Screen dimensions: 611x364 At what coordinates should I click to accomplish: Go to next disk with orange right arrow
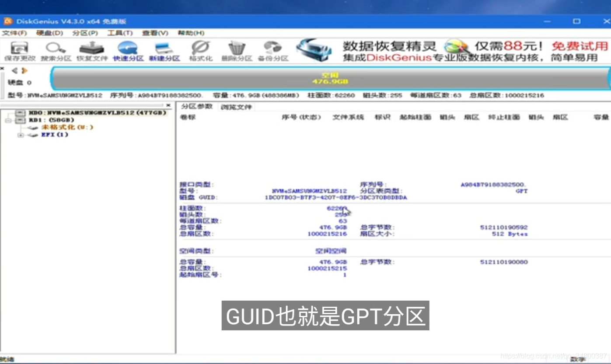(x=24, y=70)
